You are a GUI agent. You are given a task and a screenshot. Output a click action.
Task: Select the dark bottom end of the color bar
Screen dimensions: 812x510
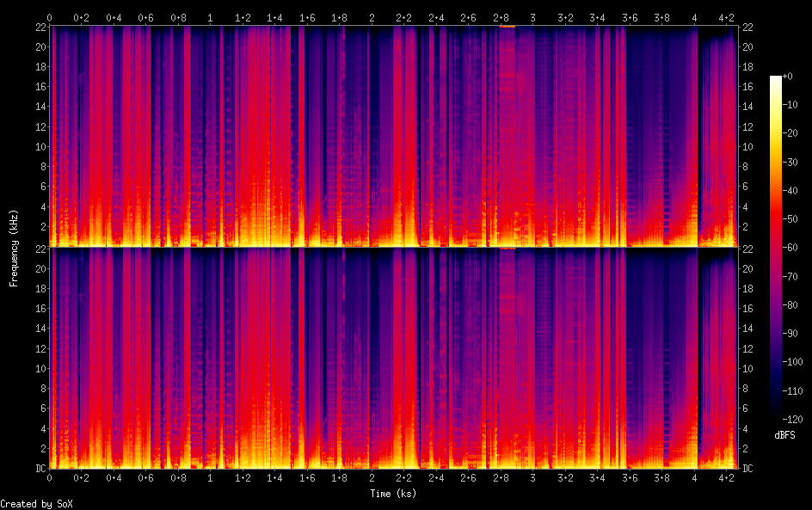point(776,415)
